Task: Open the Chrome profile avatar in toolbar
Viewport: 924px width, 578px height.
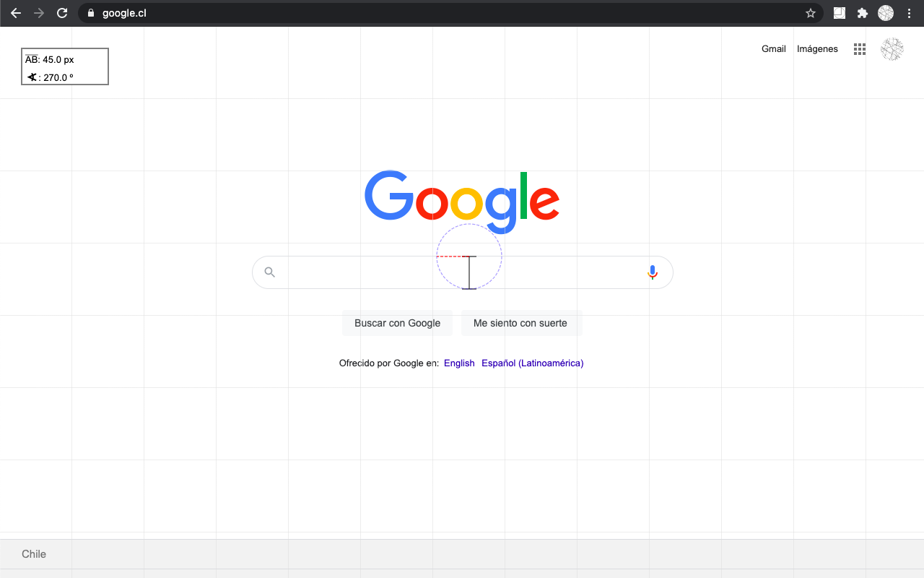Action: click(886, 13)
